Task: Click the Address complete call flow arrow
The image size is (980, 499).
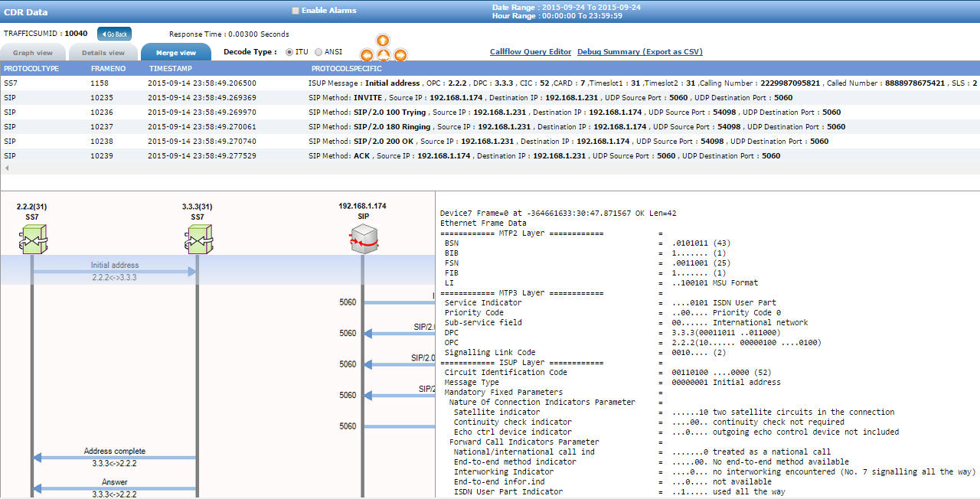Action: pyautogui.click(x=115, y=457)
